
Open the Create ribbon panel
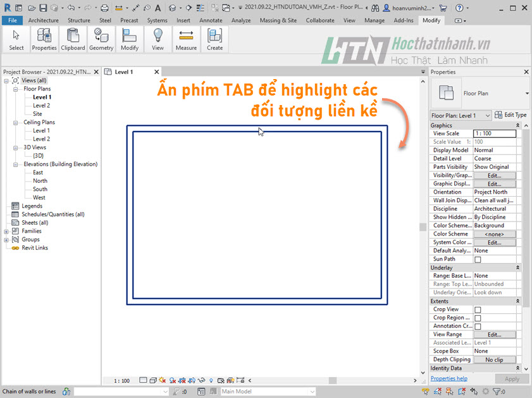(x=215, y=40)
